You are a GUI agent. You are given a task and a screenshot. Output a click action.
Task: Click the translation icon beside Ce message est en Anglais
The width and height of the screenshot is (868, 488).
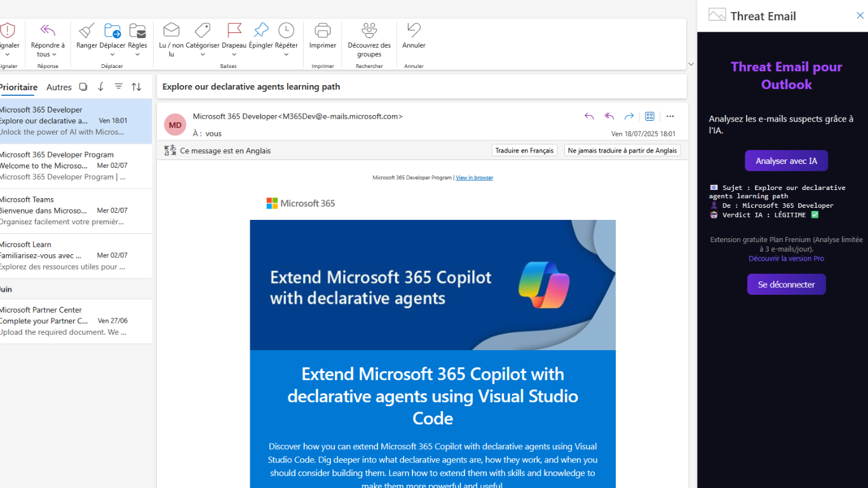[x=170, y=151]
